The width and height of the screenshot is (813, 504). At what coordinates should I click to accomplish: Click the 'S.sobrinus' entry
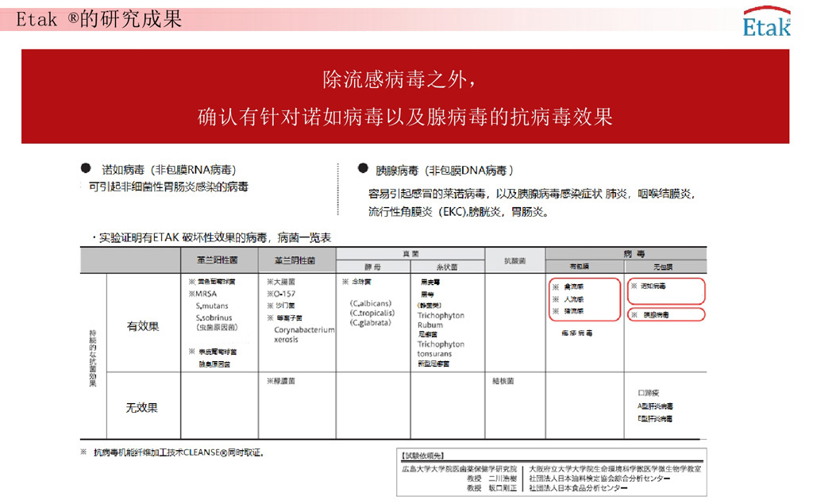click(x=214, y=317)
